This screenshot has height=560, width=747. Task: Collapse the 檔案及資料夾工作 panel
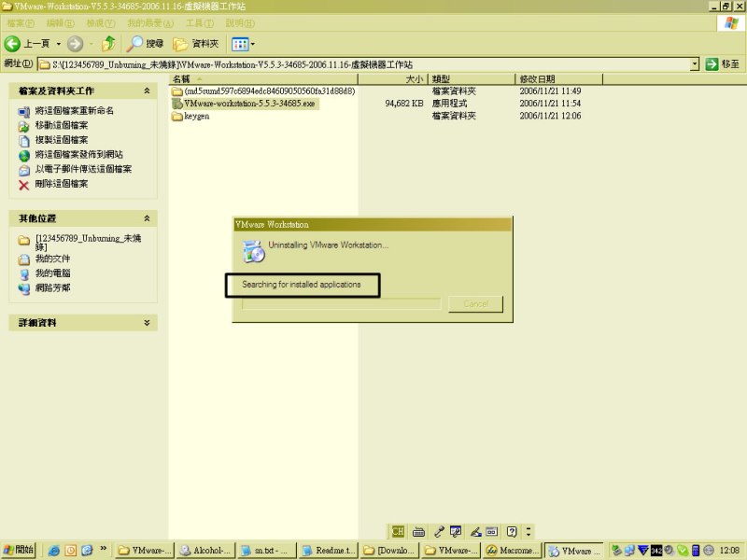tap(147, 91)
